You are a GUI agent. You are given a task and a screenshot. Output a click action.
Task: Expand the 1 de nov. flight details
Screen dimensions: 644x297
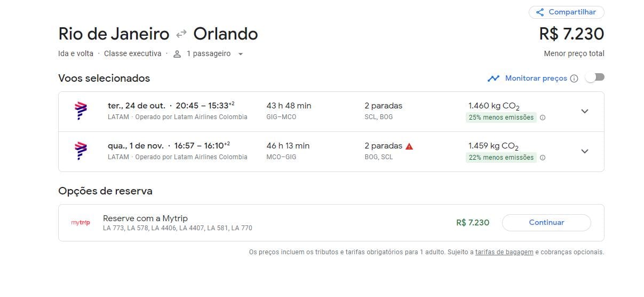(585, 151)
